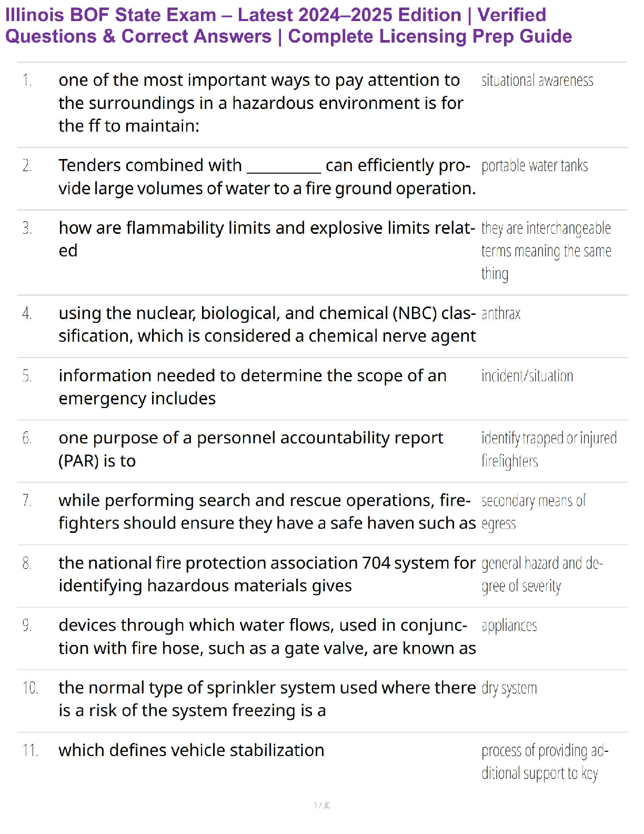Click the NBC classification question text
Image resolution: width=644 pixels, height=834 pixels.
267,324
